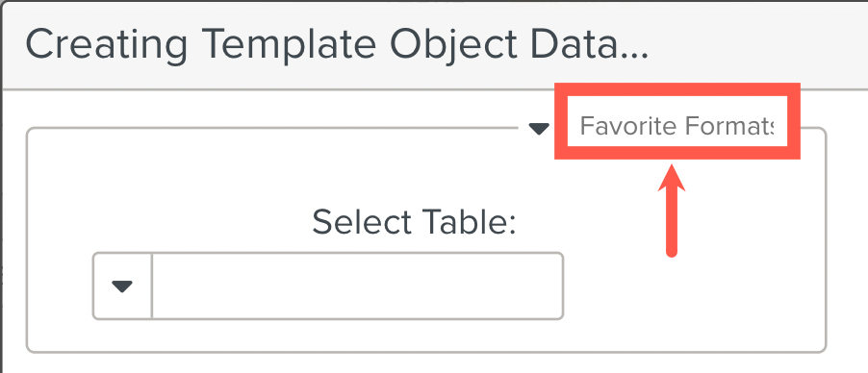The image size is (868, 373).
Task: Click the Favorite Formats text field
Action: [677, 127]
